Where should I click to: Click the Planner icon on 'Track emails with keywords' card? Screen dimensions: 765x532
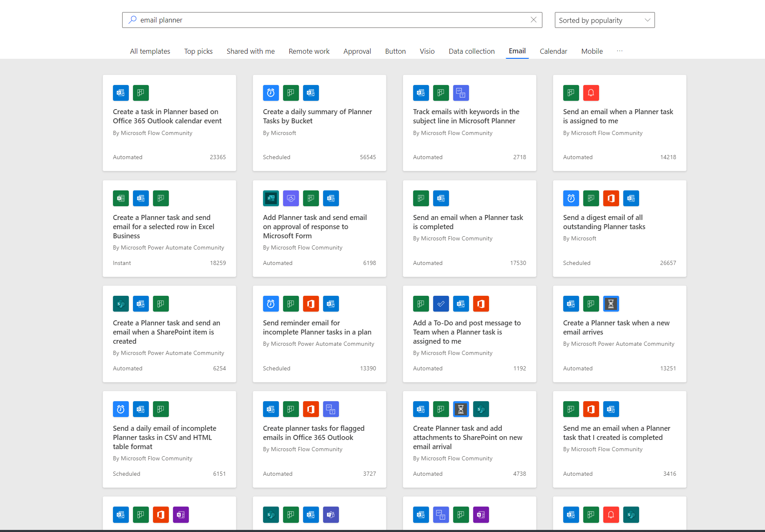pyautogui.click(x=441, y=93)
